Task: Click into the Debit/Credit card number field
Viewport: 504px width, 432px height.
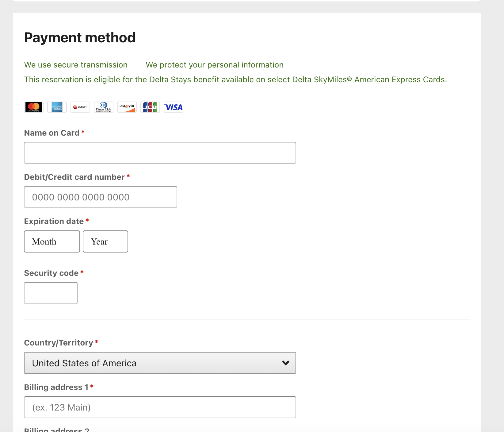Action: click(100, 197)
